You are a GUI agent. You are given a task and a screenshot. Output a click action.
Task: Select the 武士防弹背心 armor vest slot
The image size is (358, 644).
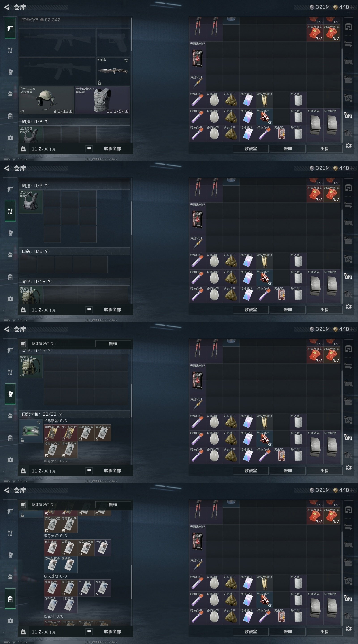pyautogui.click(x=102, y=100)
